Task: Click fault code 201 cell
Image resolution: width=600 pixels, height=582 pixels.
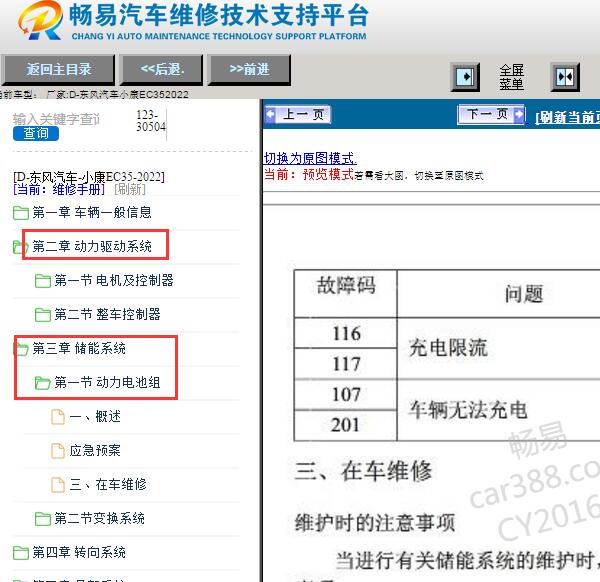Action: (346, 425)
